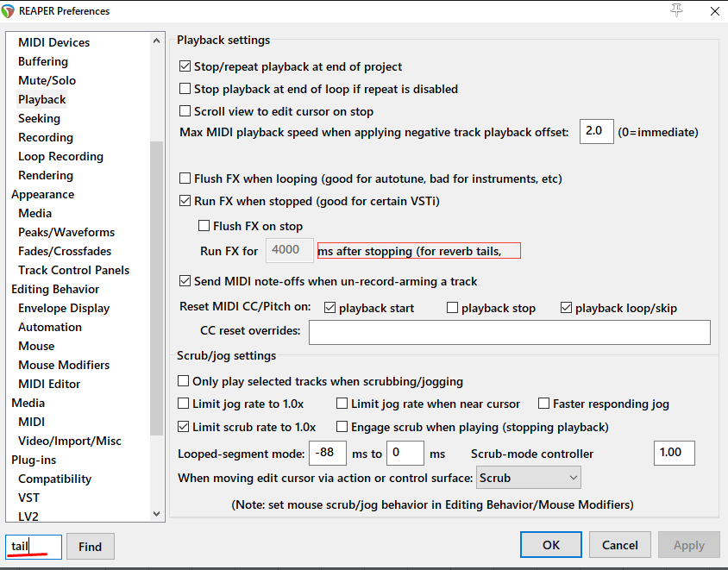The height and width of the screenshot is (570, 728).
Task: Open the Rendering preferences page
Action: pos(46,175)
